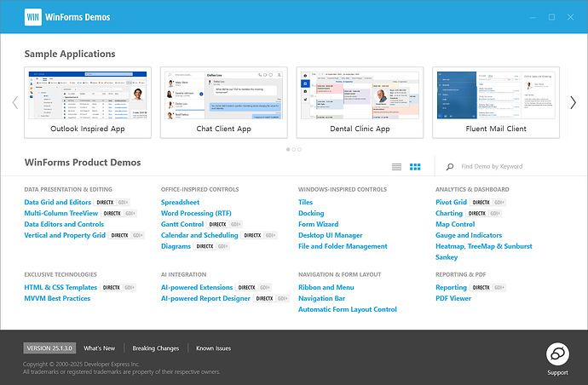Image resolution: width=588 pixels, height=385 pixels.
Task: Switch to grid view layout icon
Action: [415, 167]
